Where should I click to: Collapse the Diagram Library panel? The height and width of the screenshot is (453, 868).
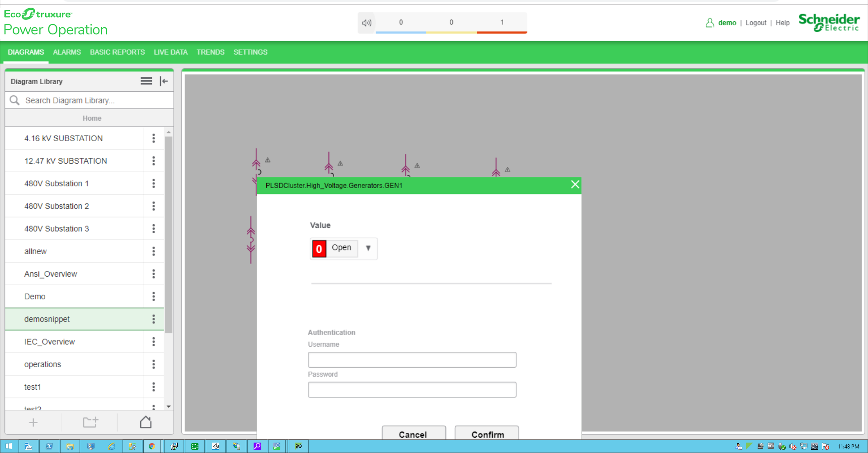[x=164, y=81]
